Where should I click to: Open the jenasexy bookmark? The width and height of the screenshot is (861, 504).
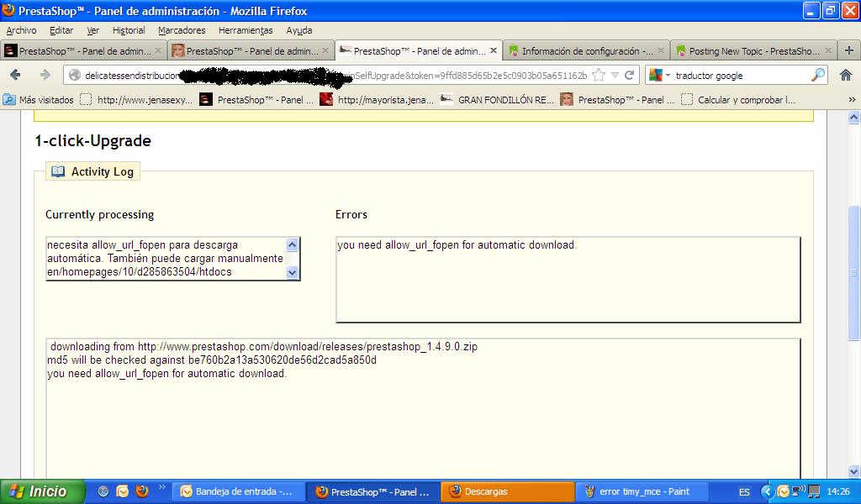(x=136, y=100)
